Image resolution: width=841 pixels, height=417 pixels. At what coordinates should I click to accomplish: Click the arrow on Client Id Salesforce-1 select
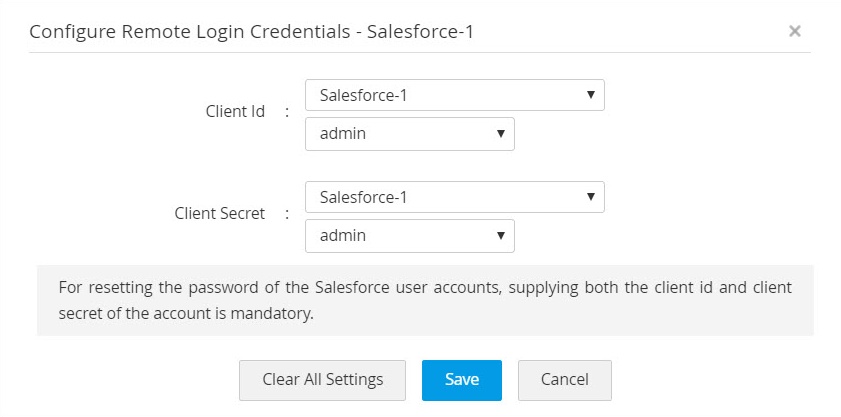tap(590, 96)
